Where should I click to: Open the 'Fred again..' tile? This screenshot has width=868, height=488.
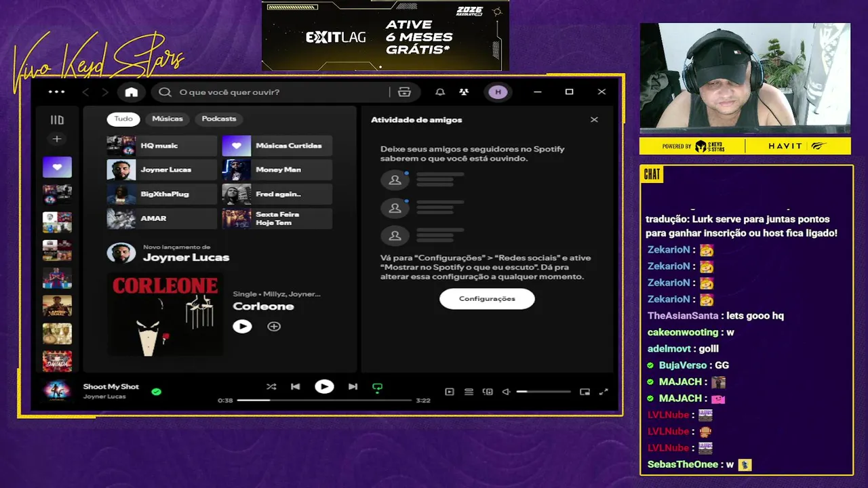point(277,195)
